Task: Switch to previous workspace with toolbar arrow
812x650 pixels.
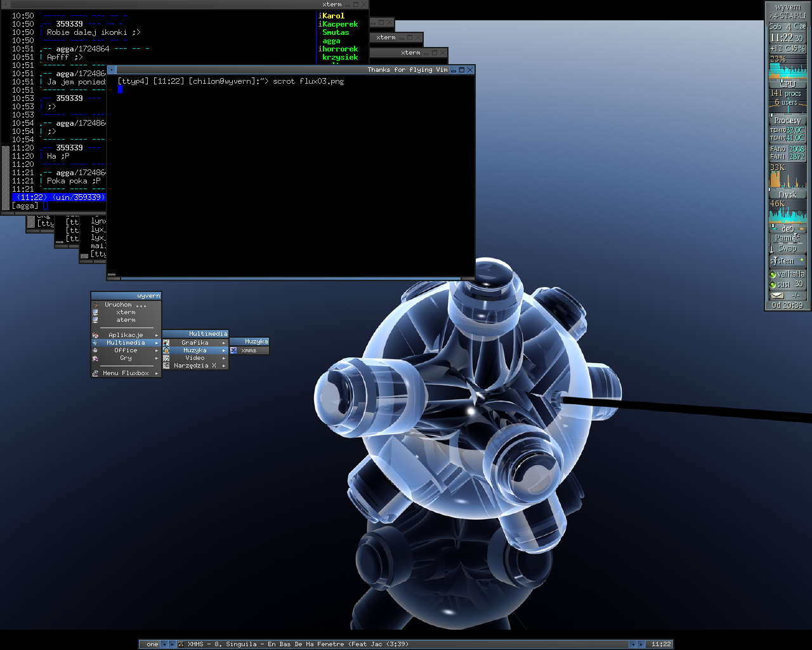Action: click(x=164, y=644)
